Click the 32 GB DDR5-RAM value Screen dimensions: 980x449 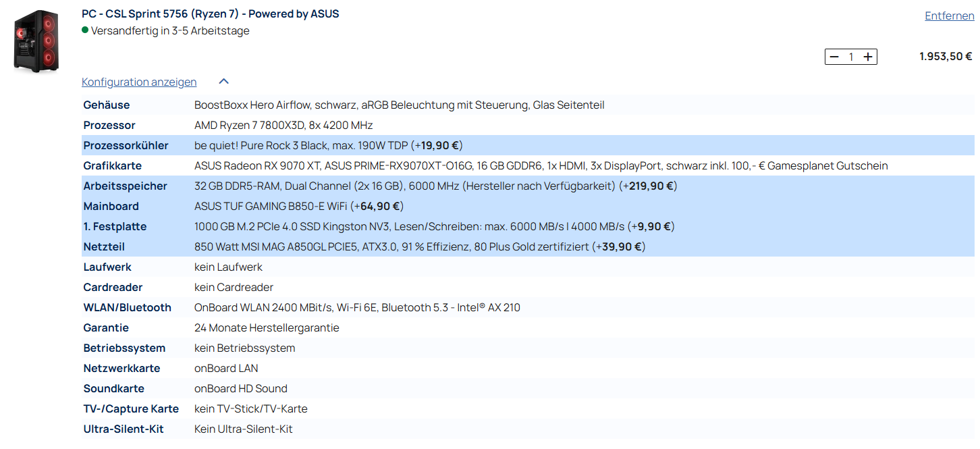pos(436,186)
